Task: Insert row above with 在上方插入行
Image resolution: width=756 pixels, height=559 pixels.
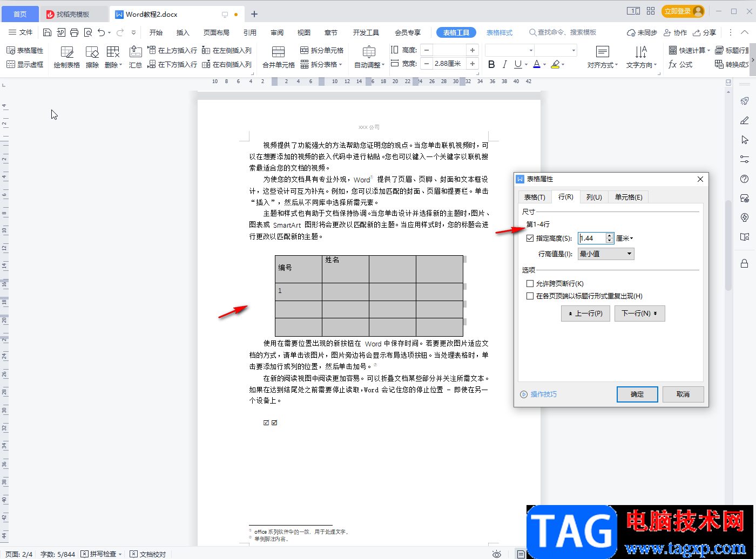Action: pos(173,50)
